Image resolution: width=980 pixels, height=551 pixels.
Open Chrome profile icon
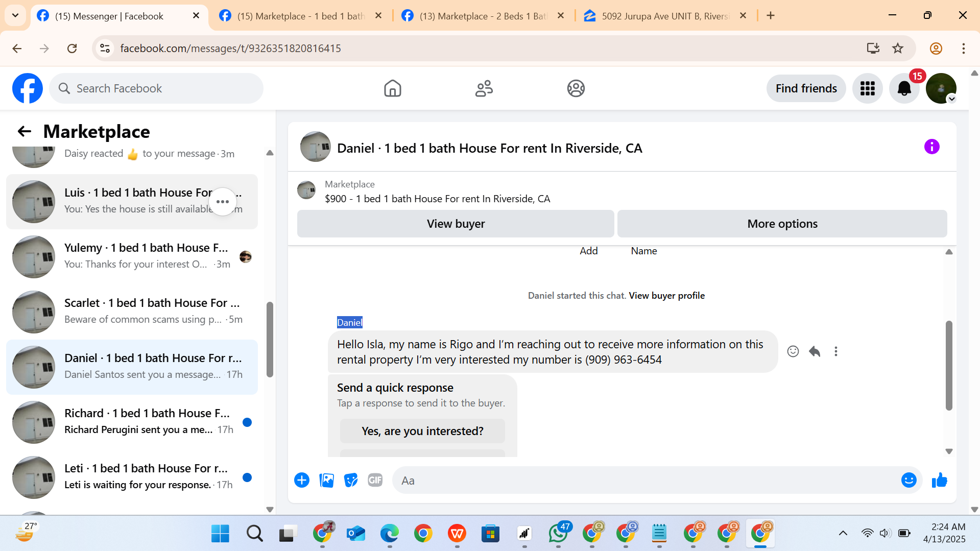[x=936, y=49]
